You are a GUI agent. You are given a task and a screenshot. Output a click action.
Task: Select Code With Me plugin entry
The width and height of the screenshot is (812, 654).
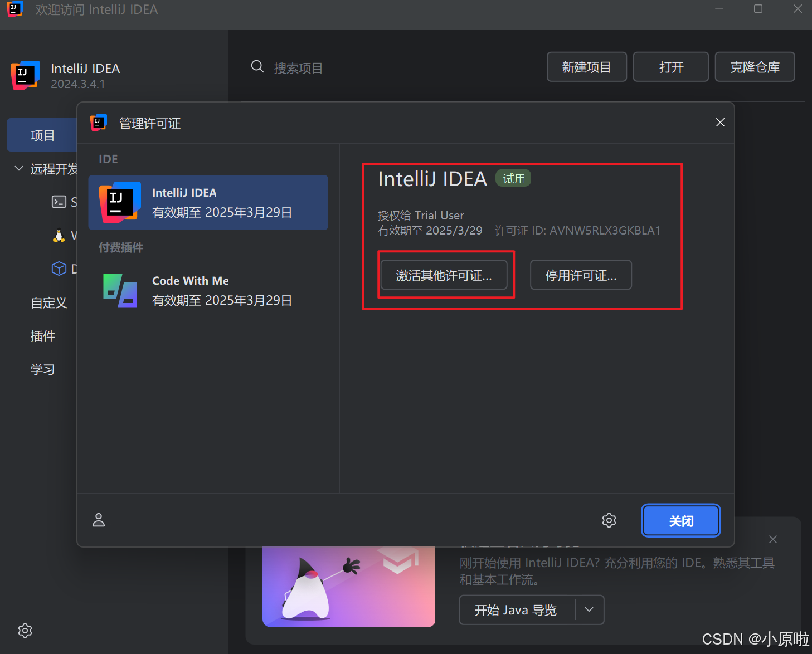point(208,290)
